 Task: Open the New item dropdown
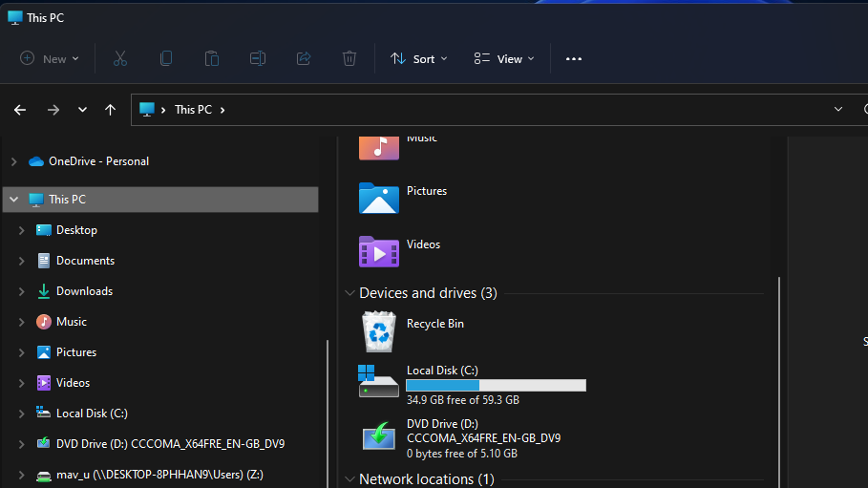click(50, 58)
